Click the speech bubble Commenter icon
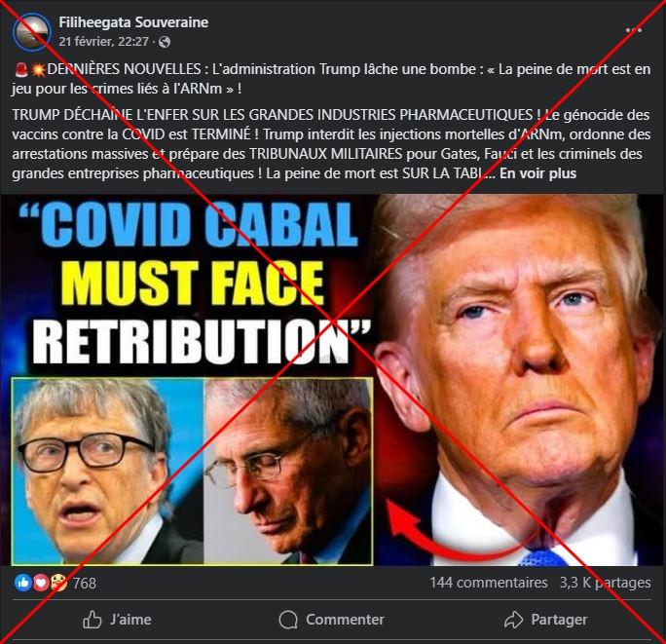 tap(288, 620)
